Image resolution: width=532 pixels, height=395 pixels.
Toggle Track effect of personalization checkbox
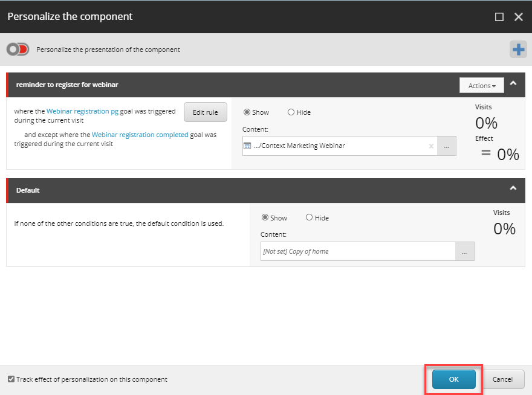click(x=11, y=379)
